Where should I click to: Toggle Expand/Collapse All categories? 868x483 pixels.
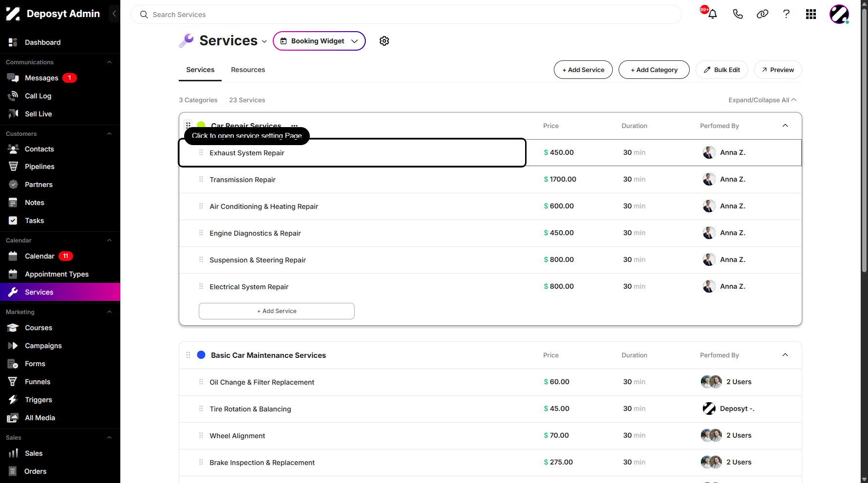point(762,100)
